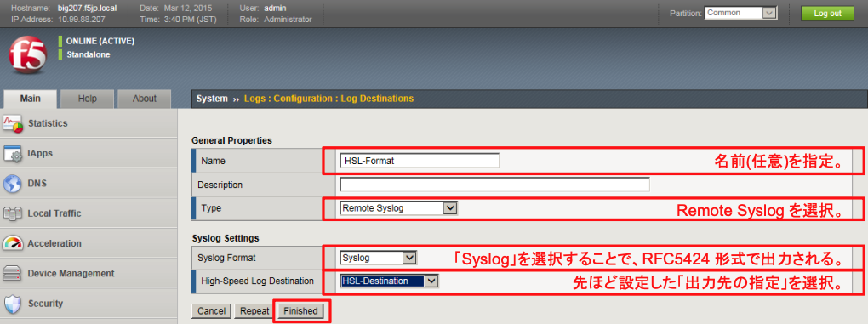Click the Cancel button
The width and height of the screenshot is (868, 324).
(211, 311)
